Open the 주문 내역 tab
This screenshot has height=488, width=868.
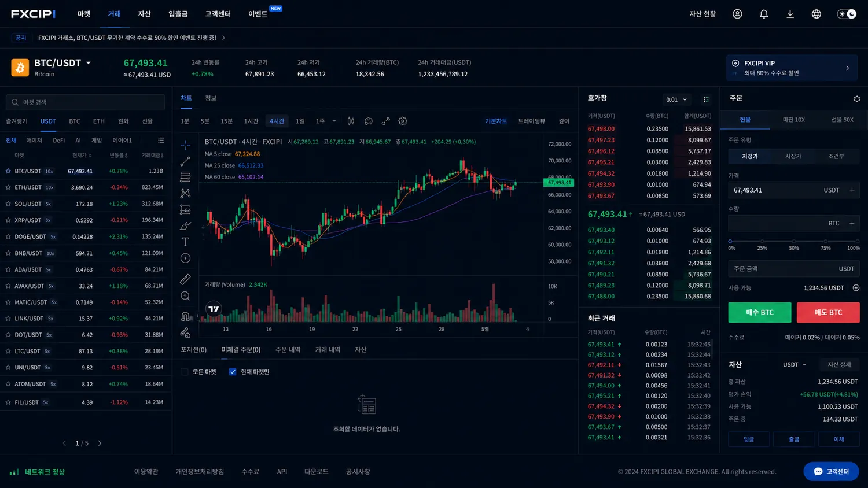coord(288,350)
